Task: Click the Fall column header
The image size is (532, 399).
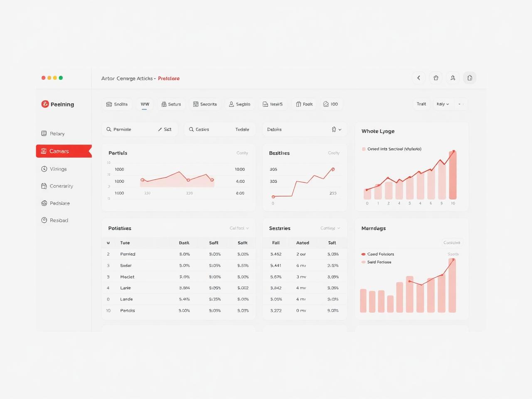Action: click(276, 243)
